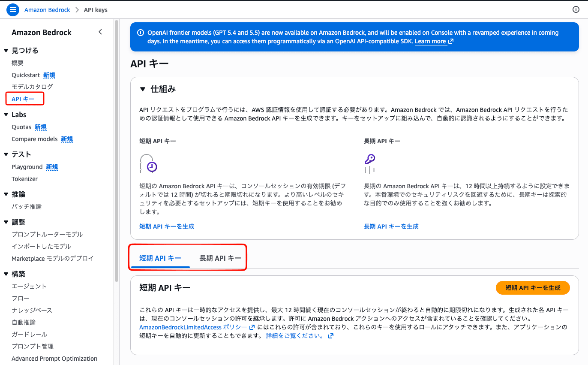Screen dimensions: 588x365
Task: Open 概要 in the sidebar
Action: pos(18,63)
